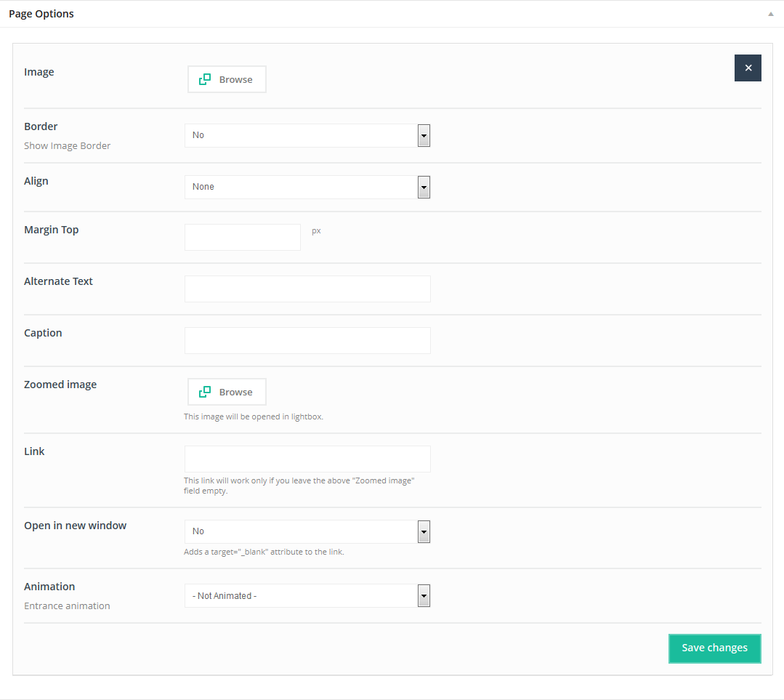Screen dimensions: 784x700
Task: Click the Browse button for Zoomed image
Action: pos(227,392)
